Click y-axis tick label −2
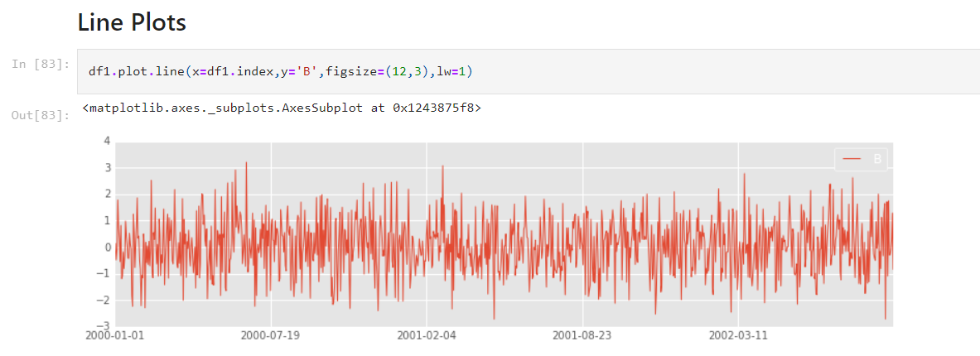980x356 pixels. point(104,300)
